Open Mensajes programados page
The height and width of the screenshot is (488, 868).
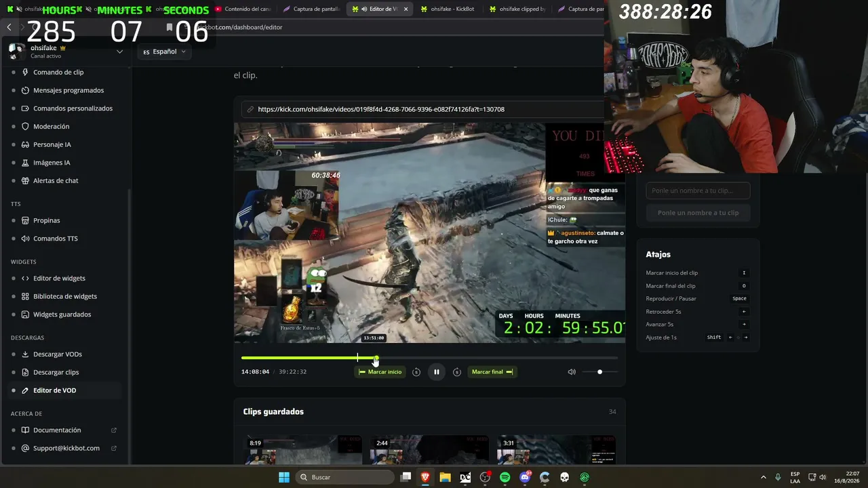(x=68, y=90)
